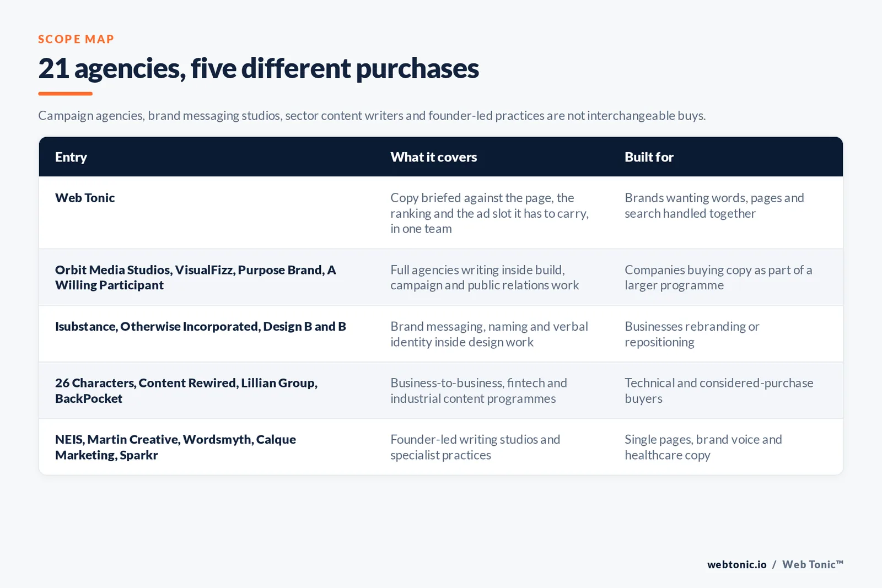Select the 'Isubstance, Otherwise Incorporated' entry cell
The width and height of the screenshot is (882, 588).
[201, 326]
